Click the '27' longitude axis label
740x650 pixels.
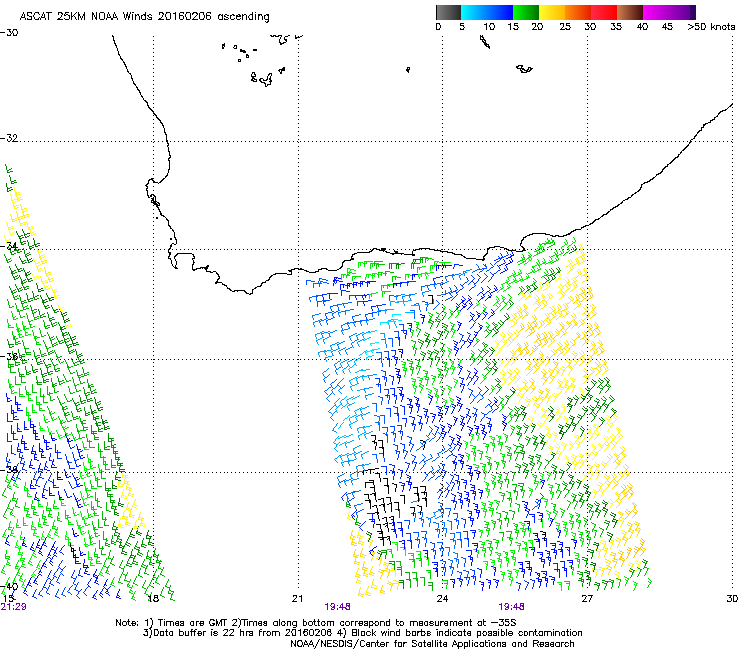pyautogui.click(x=587, y=599)
